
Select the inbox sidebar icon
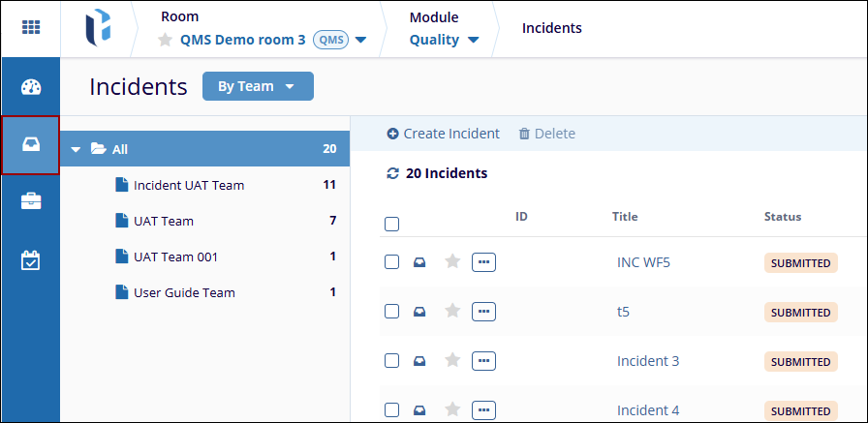pyautogui.click(x=31, y=145)
